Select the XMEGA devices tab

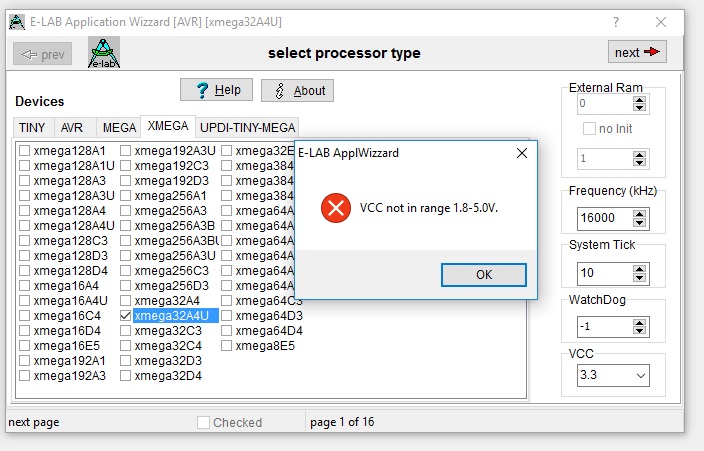[x=168, y=126]
